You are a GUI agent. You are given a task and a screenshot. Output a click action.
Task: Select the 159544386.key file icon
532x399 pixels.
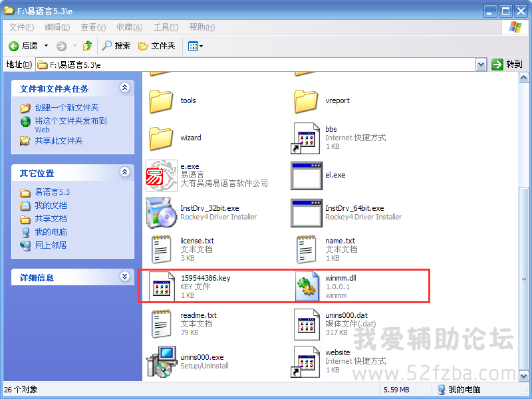162,287
